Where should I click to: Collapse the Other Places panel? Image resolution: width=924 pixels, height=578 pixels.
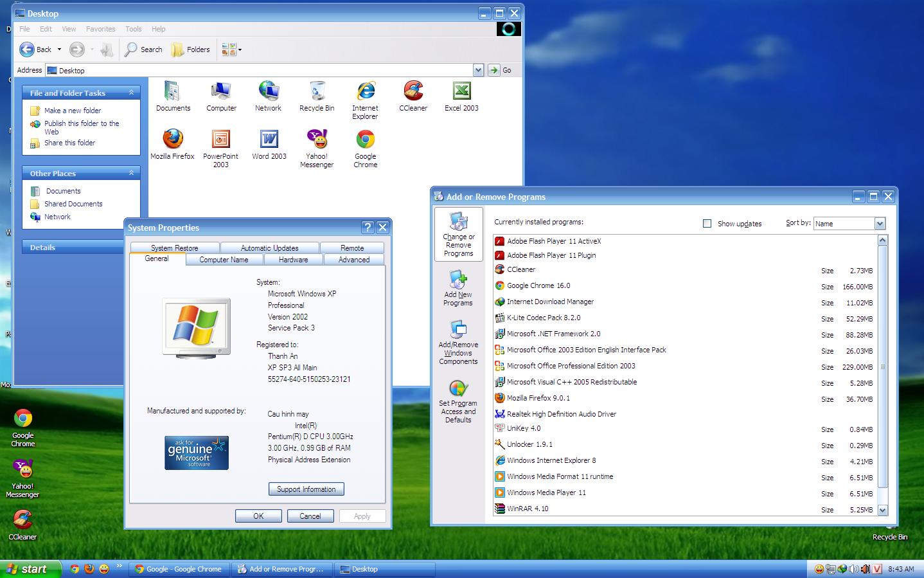pos(131,173)
